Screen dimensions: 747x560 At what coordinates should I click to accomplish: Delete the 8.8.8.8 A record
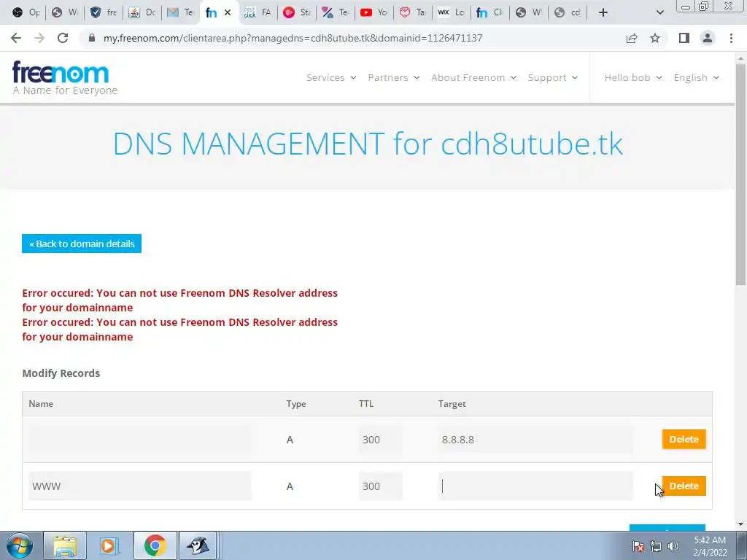tap(684, 440)
